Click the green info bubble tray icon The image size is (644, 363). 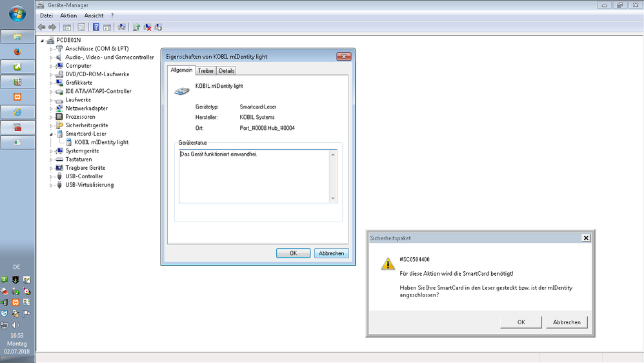pyautogui.click(x=4, y=280)
